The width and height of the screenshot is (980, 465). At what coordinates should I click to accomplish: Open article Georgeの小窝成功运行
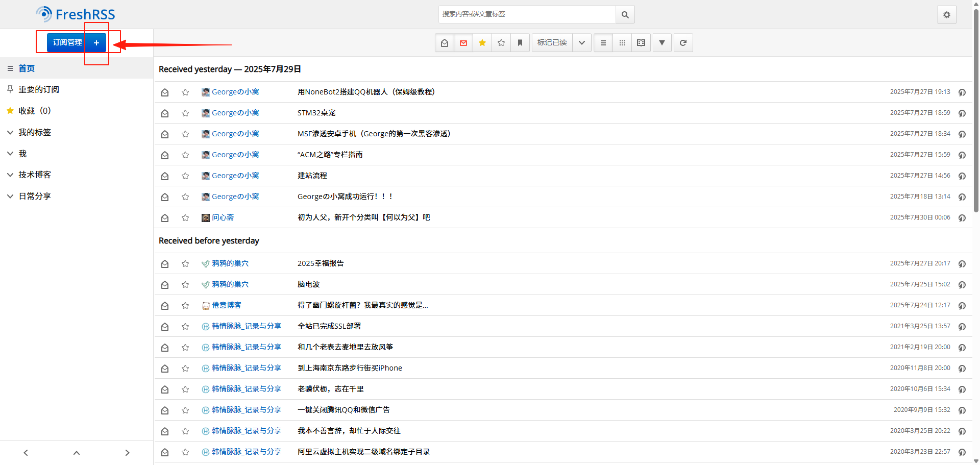(x=345, y=197)
